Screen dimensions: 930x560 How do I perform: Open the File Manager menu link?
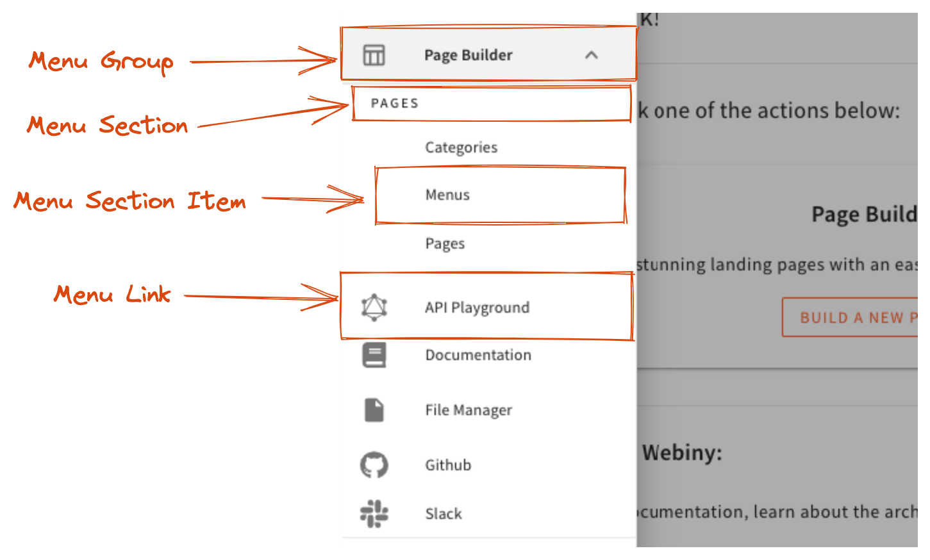(469, 410)
